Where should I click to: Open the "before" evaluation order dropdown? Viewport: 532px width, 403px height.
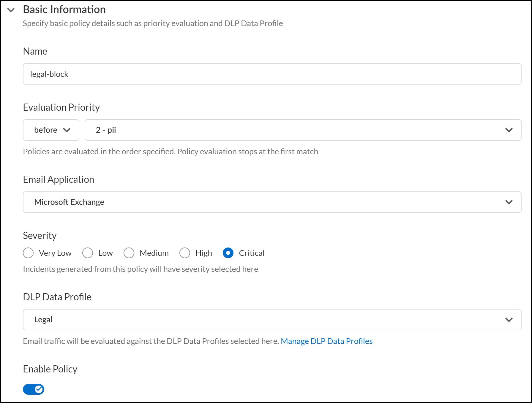tap(51, 130)
